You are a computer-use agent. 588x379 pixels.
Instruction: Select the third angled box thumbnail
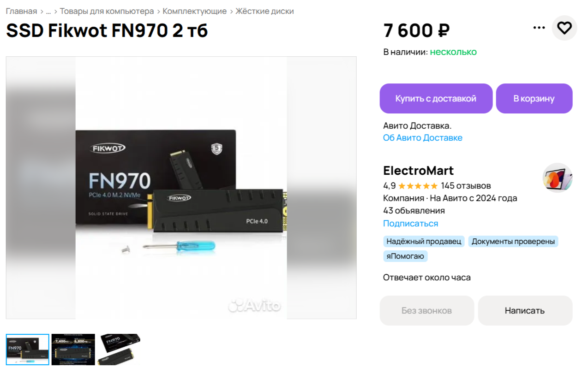[x=119, y=349]
